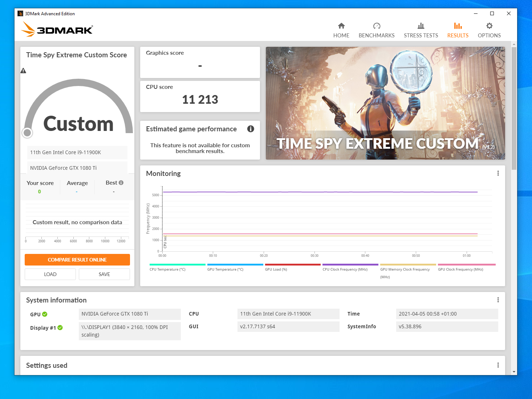Click info icon beside Estimated game performance
The image size is (532, 399).
coord(251,129)
